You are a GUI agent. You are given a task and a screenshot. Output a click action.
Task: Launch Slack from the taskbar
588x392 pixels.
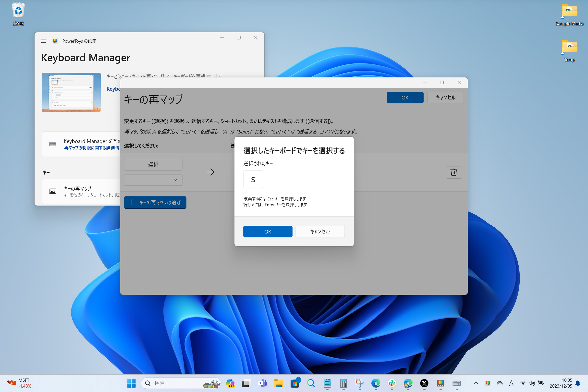point(392,383)
